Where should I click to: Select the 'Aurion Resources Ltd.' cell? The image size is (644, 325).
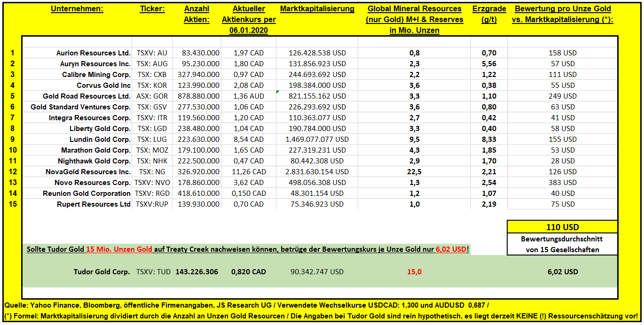tap(94, 53)
